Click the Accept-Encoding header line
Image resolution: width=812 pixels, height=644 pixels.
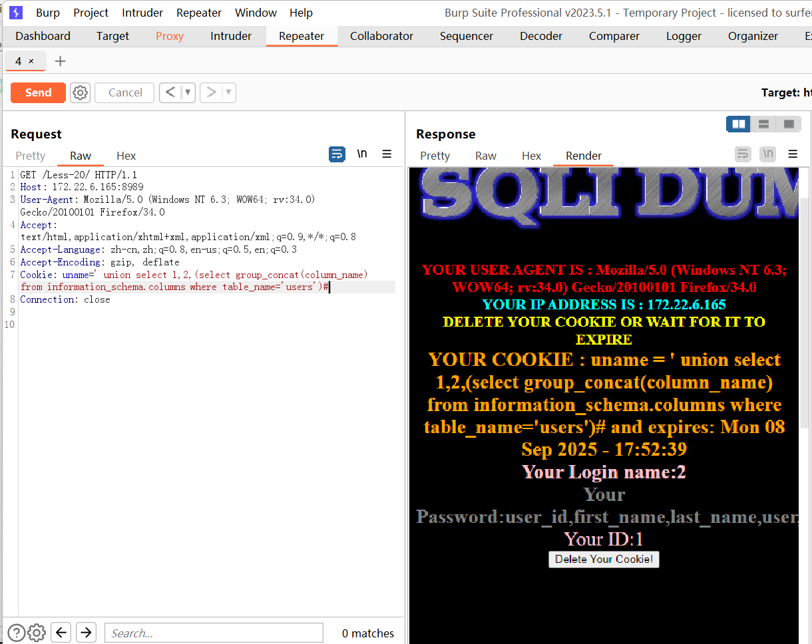point(100,262)
